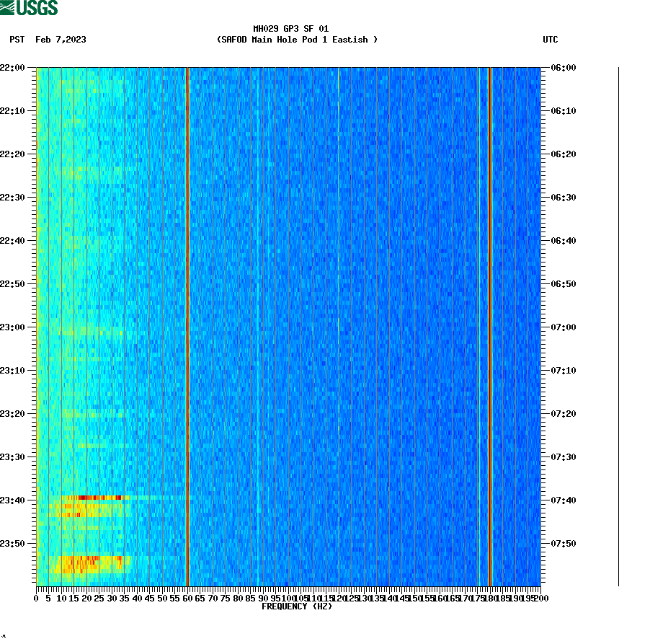650x644 pixels.
Task: Click the 0 Hz frequency tick
Action: coord(35,597)
